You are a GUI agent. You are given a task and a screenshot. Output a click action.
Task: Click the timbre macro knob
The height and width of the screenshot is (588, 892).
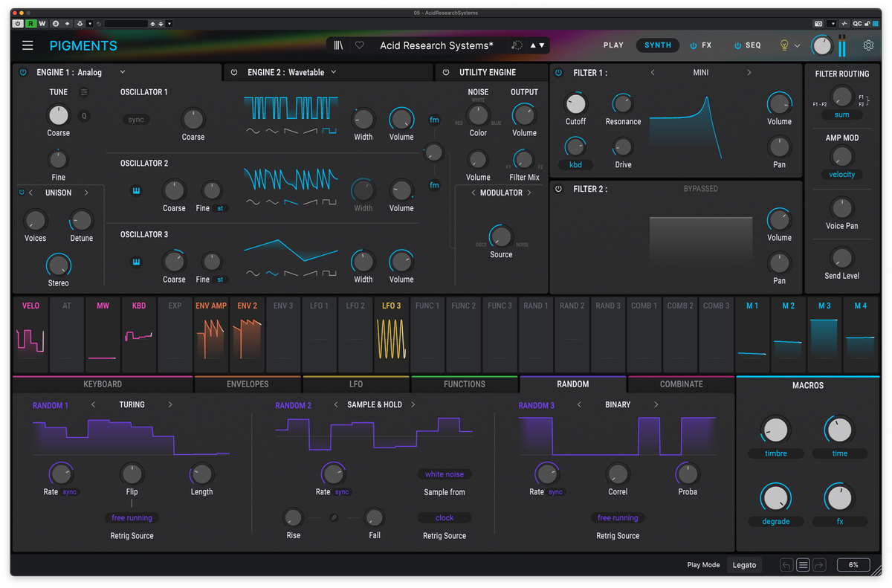click(x=775, y=429)
